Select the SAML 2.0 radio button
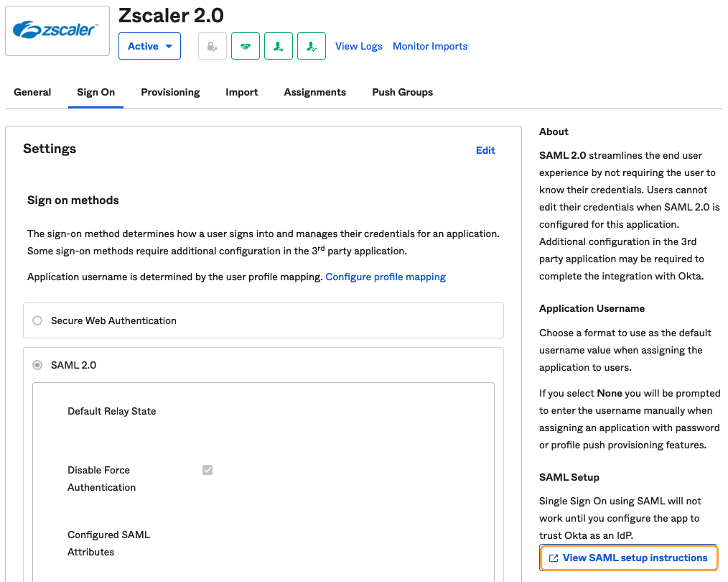Screen dimensions: 728x582 tap(37, 365)
